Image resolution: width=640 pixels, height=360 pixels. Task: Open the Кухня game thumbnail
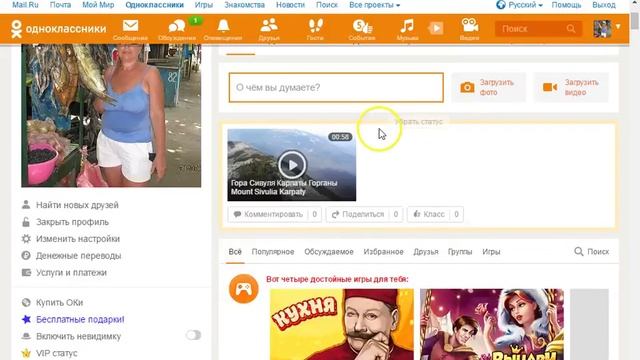(x=342, y=324)
